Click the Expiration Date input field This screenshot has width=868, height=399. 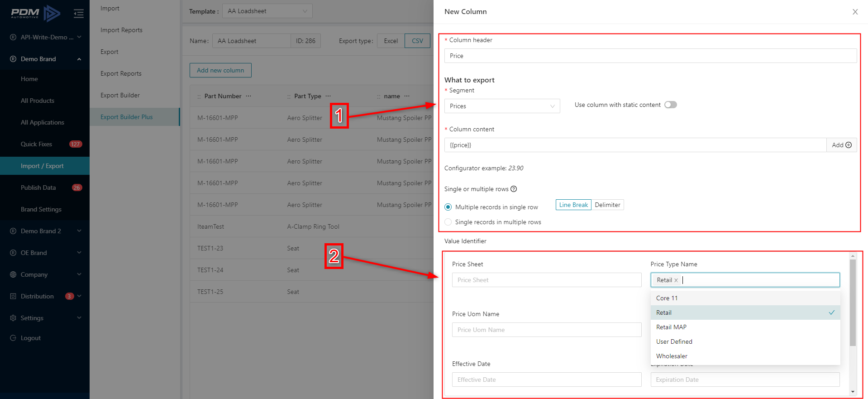[x=745, y=380]
